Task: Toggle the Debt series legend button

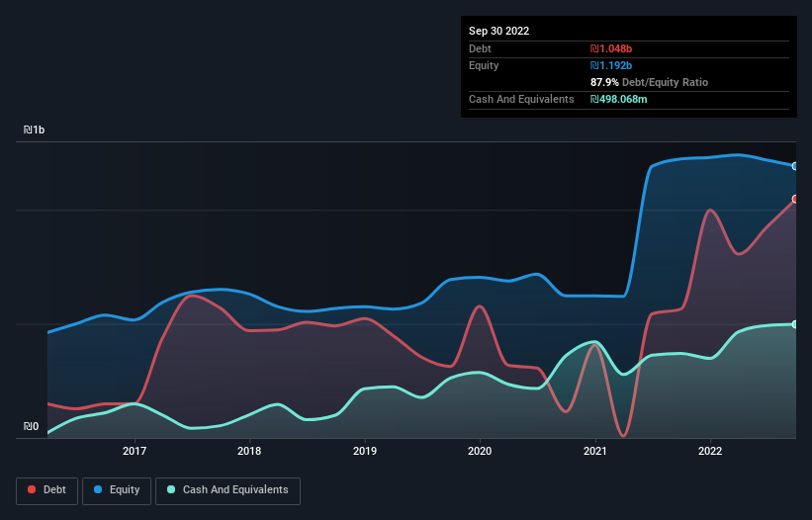Action: (x=46, y=490)
